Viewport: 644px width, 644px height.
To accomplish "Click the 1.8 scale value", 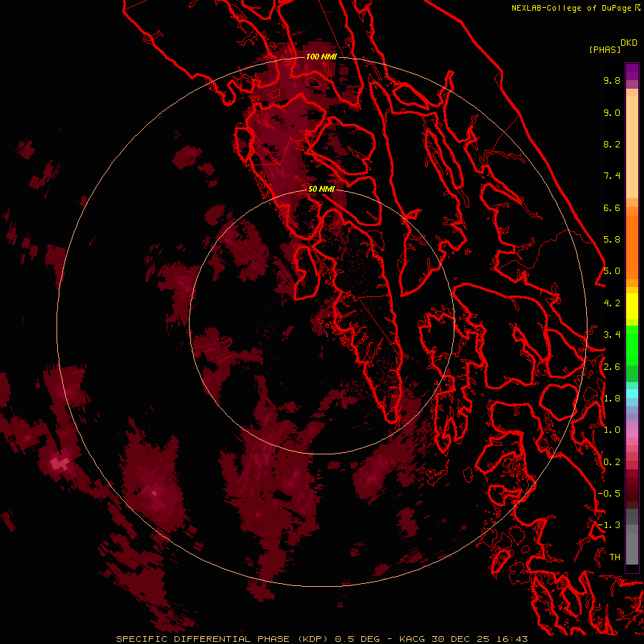I will 612,399.
